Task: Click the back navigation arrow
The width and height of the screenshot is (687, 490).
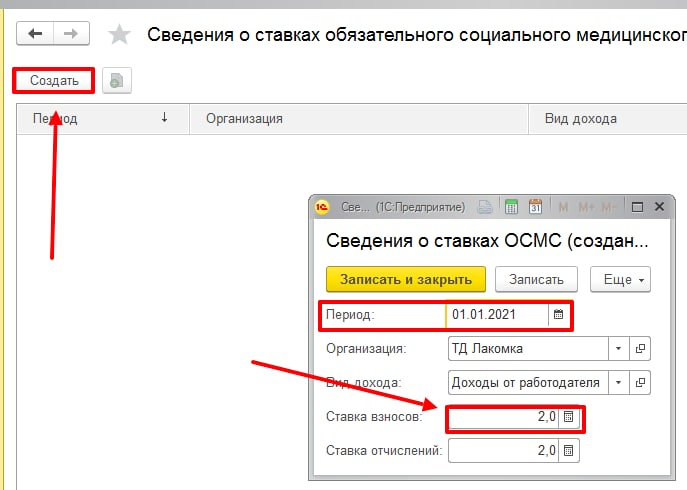Action: click(x=36, y=34)
